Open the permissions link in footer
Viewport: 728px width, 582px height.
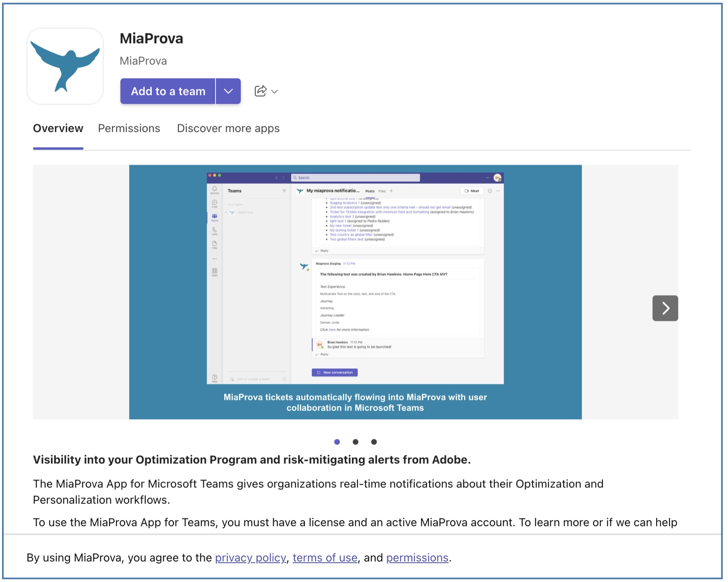click(417, 558)
